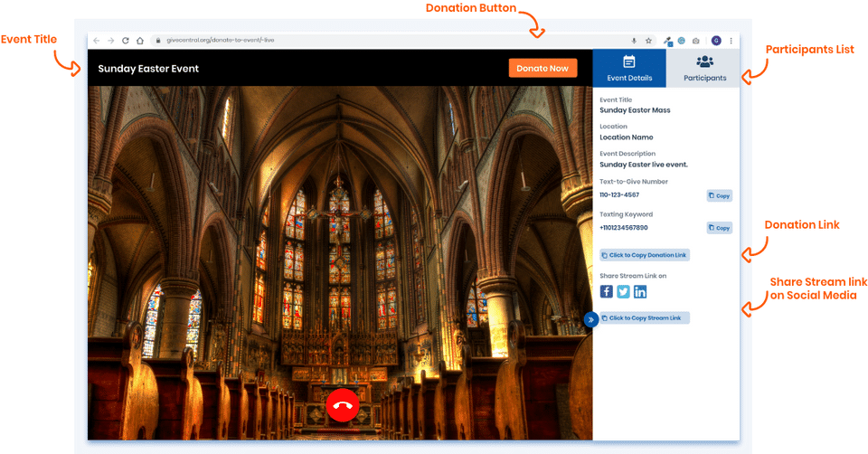Click the '110-123-4567' number text
This screenshot has height=454, width=868.
click(x=619, y=194)
